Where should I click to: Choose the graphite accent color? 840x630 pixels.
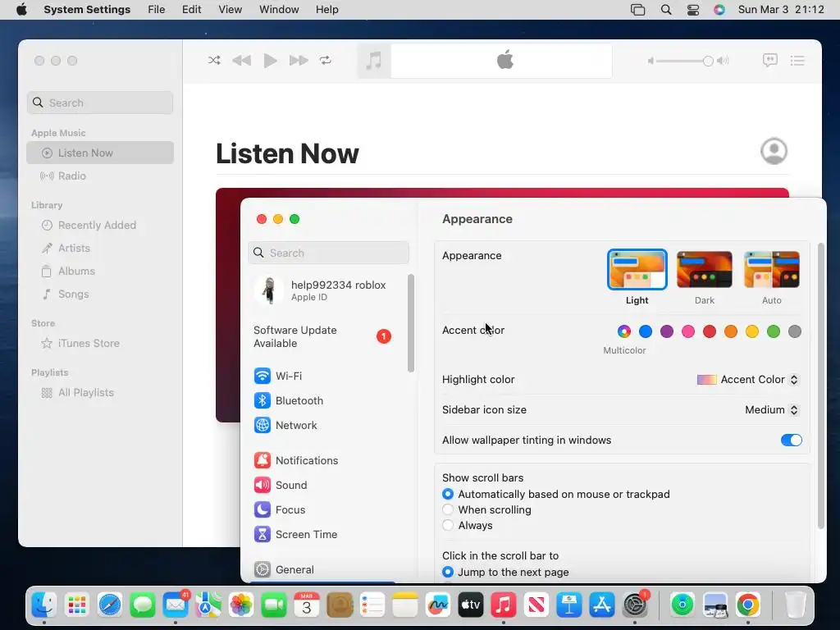(x=795, y=331)
